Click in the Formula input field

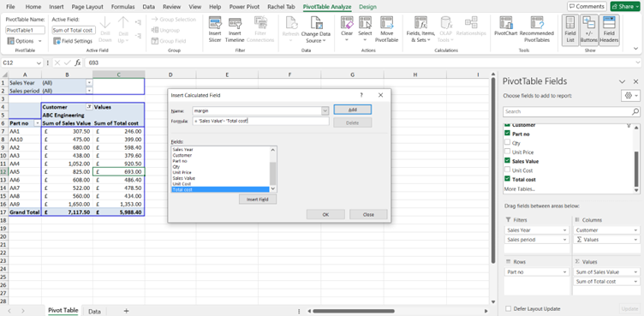261,122
